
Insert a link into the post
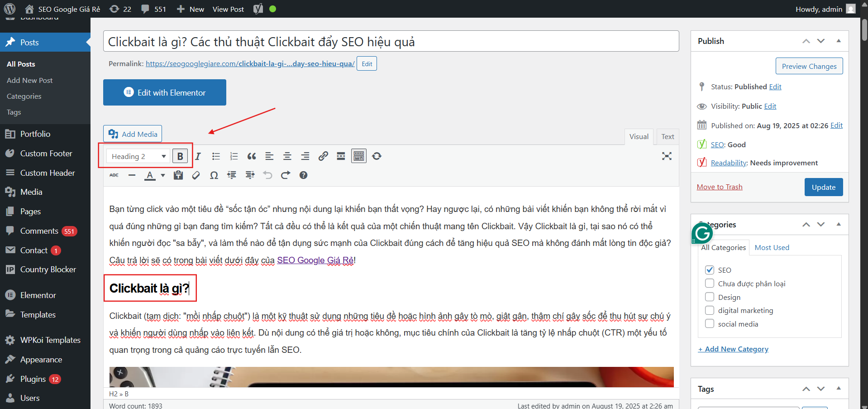pyautogui.click(x=323, y=156)
